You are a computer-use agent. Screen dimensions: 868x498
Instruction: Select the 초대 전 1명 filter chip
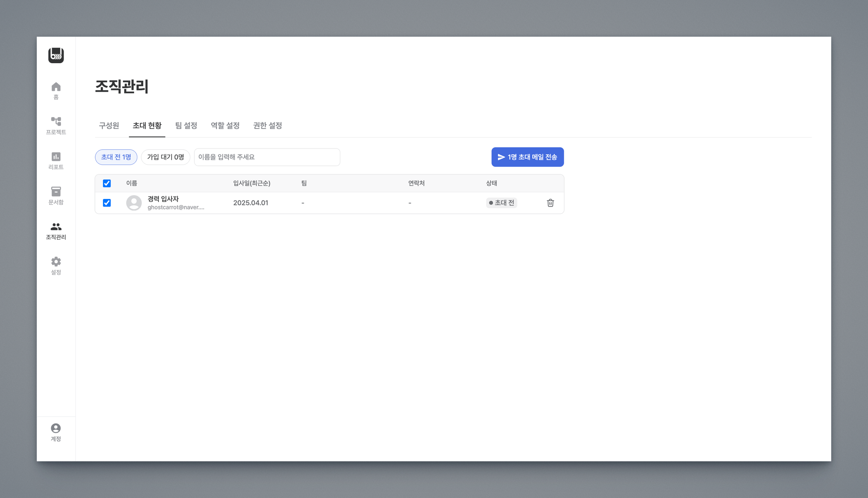[116, 157]
